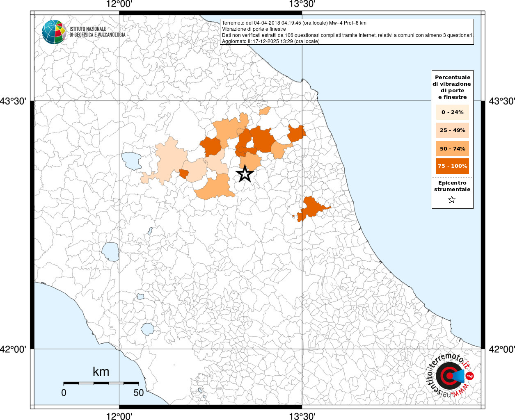Click the left 43°30' latitude label
The height and width of the screenshot is (420, 515).
13,101
